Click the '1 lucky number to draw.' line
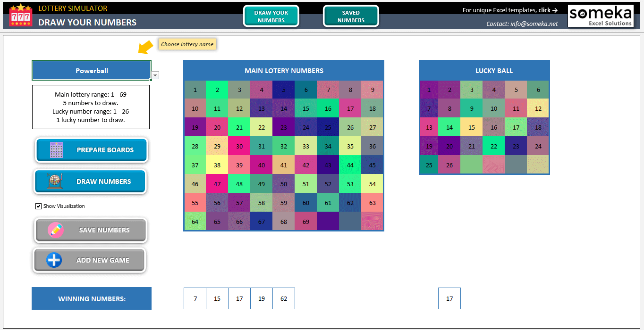 (x=91, y=120)
